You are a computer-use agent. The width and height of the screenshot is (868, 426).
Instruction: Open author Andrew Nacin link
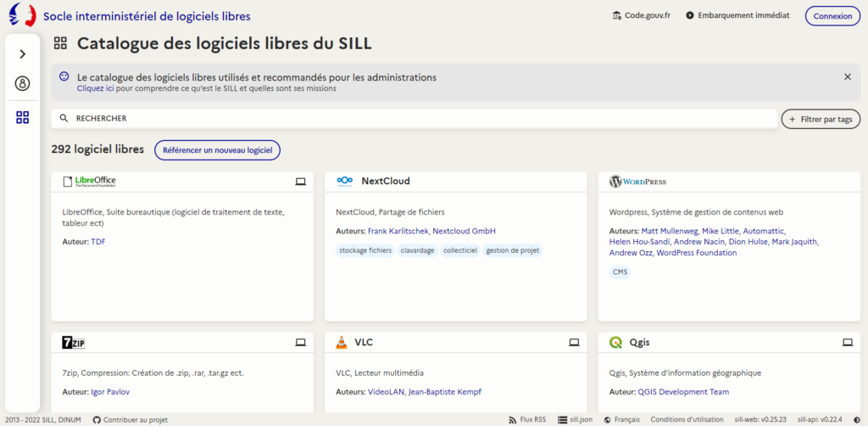(x=698, y=242)
